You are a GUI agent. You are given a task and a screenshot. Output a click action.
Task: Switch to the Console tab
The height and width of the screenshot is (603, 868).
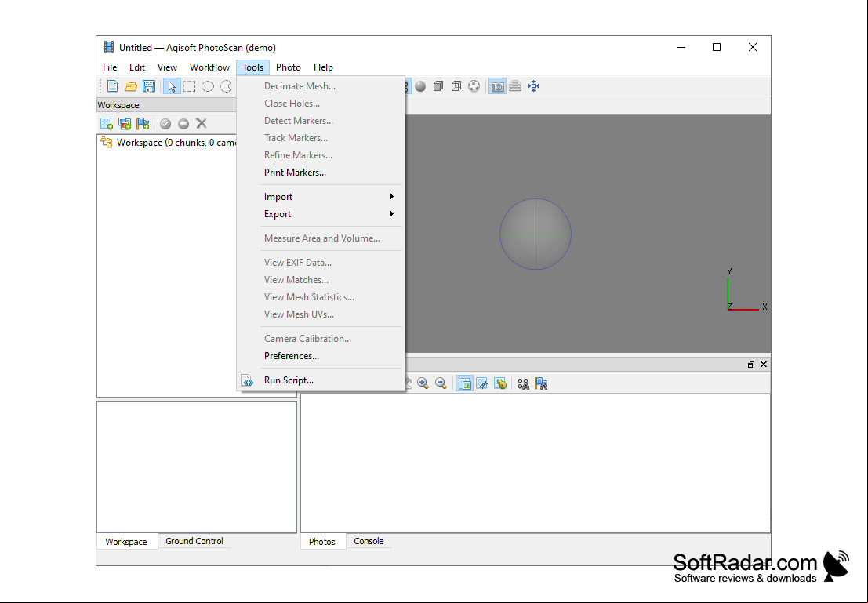369,541
